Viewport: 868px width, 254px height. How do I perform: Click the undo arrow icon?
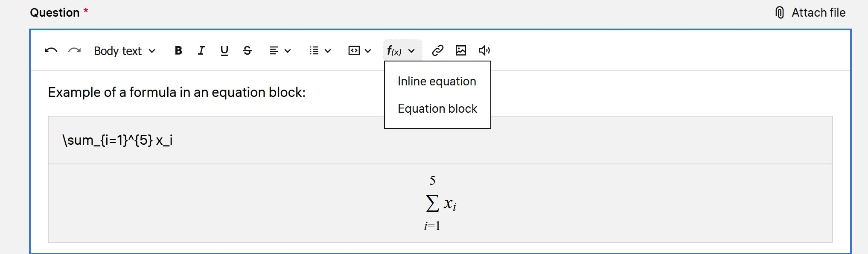click(x=51, y=50)
